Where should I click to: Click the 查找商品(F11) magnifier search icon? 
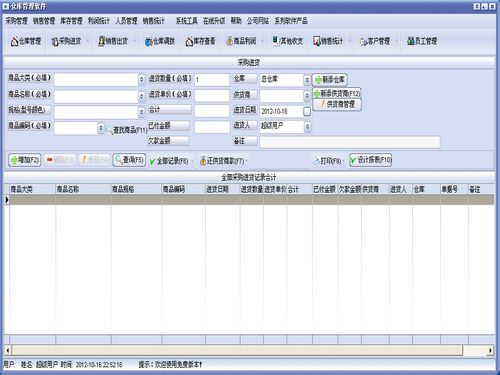(x=109, y=130)
